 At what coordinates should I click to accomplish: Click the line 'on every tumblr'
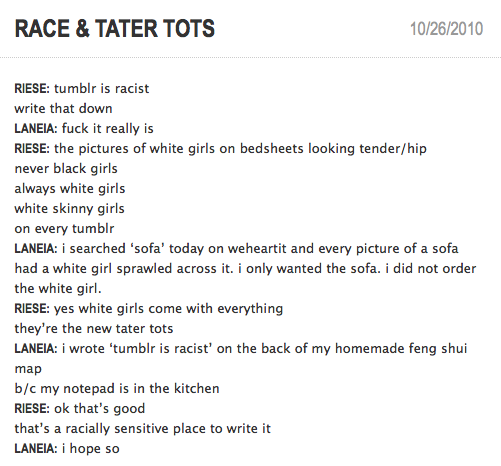[64, 229]
